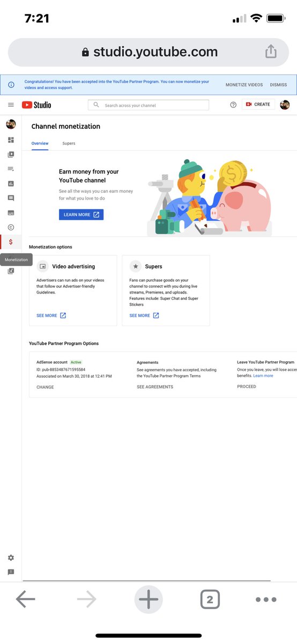Dismiss the congratulations banner

tap(278, 85)
